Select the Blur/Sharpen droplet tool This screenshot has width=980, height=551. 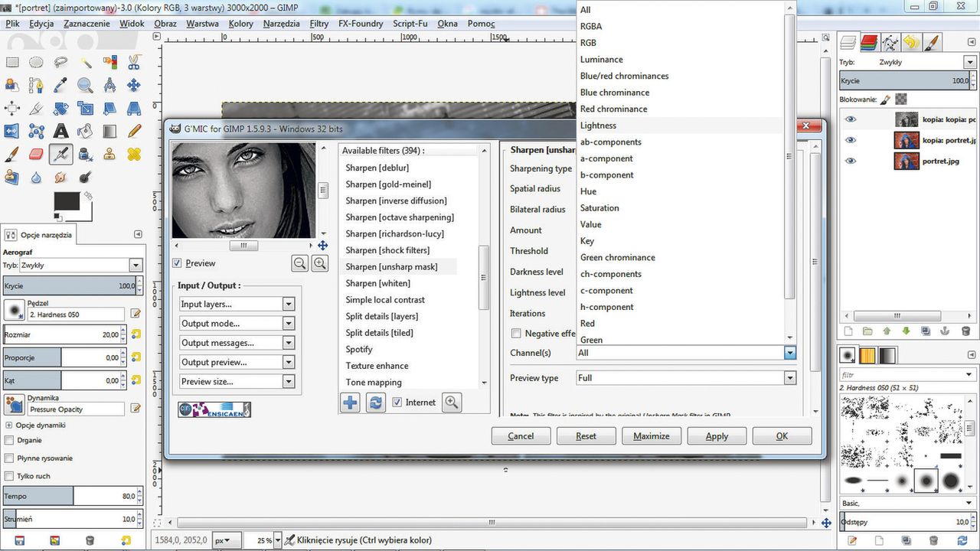(x=36, y=177)
